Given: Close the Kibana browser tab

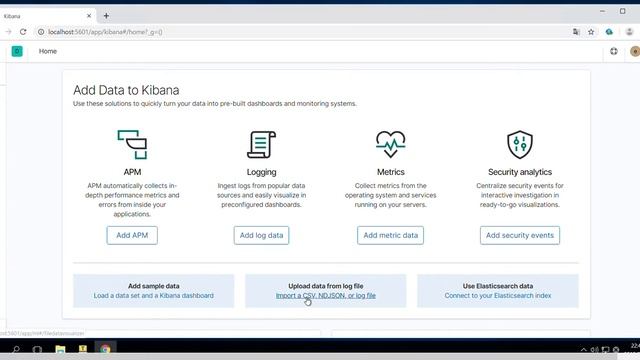Looking at the screenshot, I should 89,16.
